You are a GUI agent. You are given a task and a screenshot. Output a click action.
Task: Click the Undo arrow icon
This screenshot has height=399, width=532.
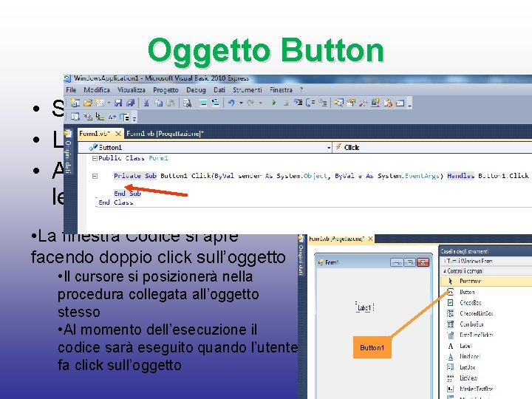point(231,103)
